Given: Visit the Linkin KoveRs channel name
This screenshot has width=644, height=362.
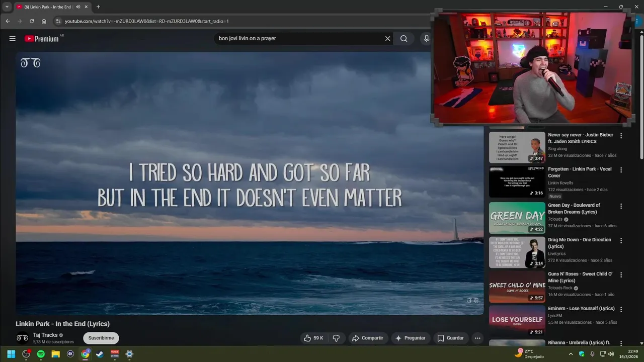Looking at the screenshot, I should [x=560, y=183].
